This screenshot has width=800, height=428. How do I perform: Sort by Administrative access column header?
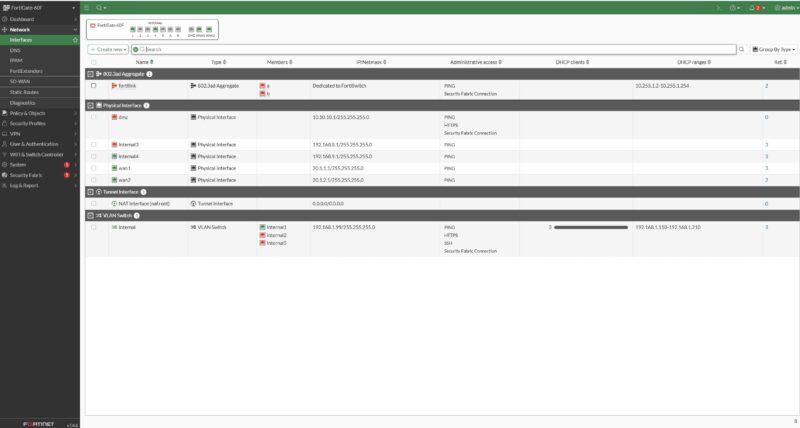pyautogui.click(x=476, y=62)
